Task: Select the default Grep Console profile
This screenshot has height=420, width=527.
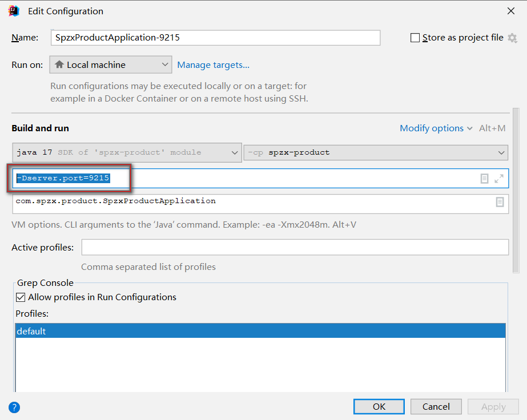Action: [x=260, y=331]
